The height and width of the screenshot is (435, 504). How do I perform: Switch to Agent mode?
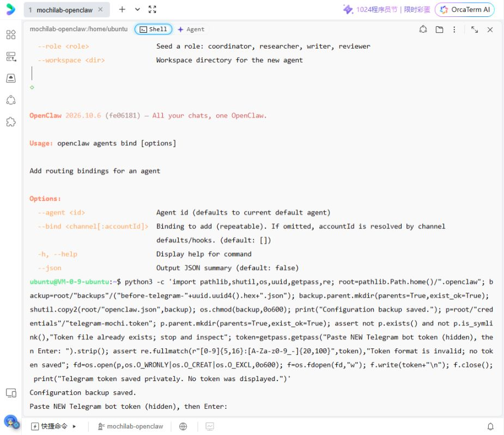pos(191,29)
